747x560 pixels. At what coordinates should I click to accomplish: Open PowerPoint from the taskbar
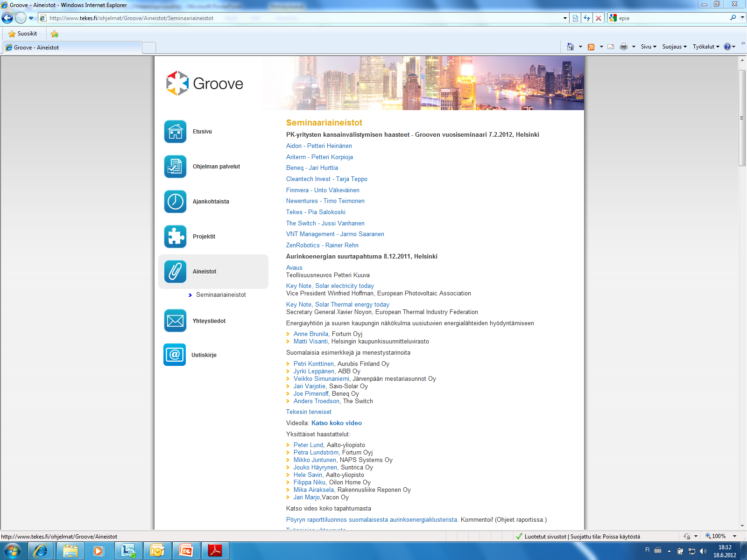pyautogui.click(x=186, y=551)
